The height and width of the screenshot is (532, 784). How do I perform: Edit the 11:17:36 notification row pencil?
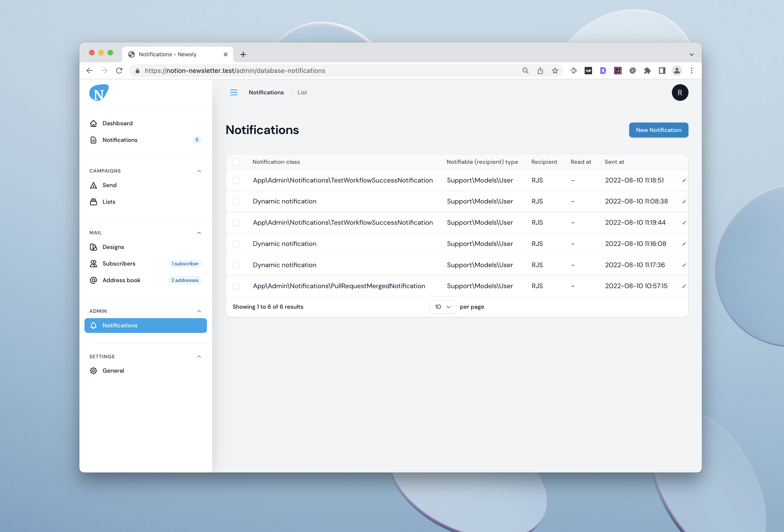coord(684,265)
